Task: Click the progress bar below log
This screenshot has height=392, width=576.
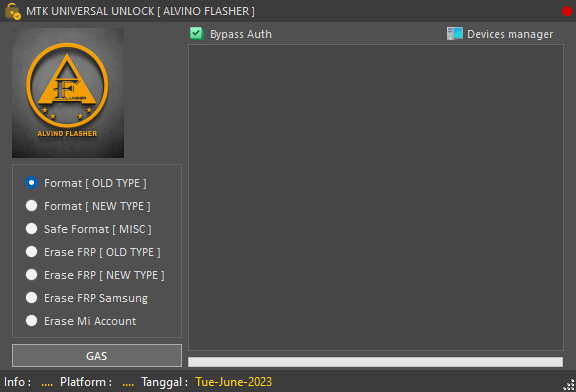Action: click(375, 362)
